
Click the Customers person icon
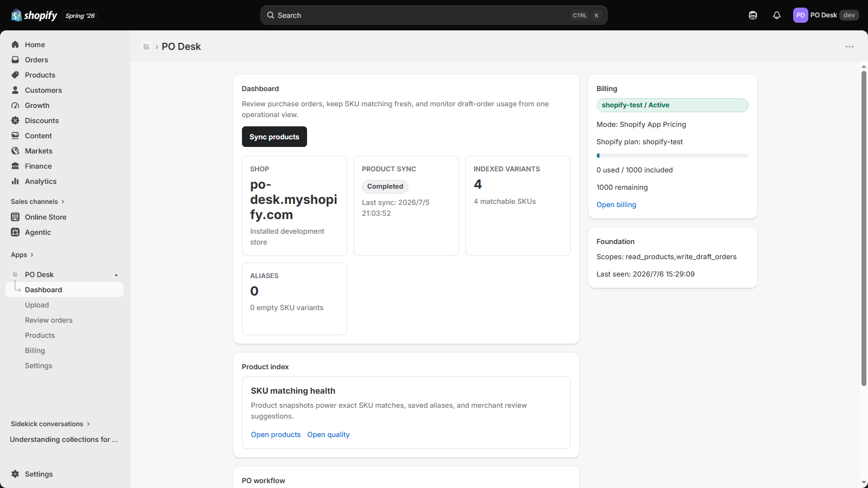15,90
